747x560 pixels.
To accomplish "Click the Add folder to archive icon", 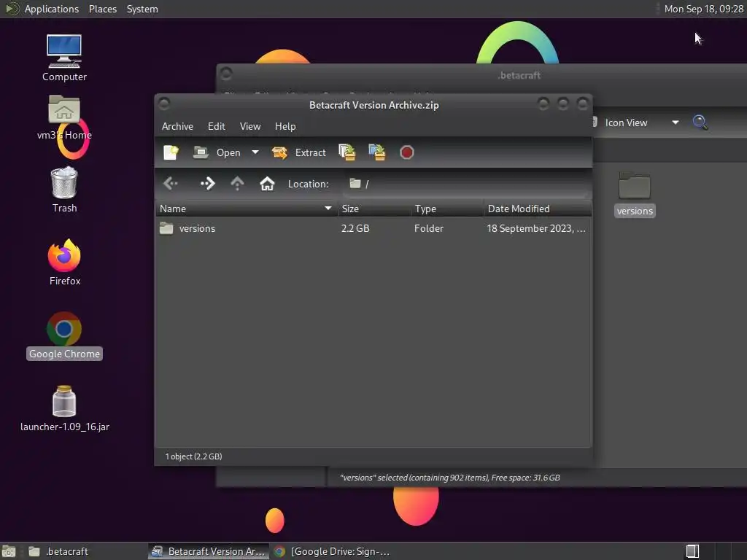I will click(377, 152).
